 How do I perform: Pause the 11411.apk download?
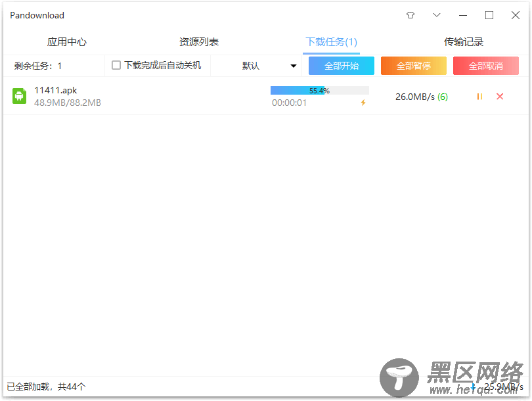tap(479, 97)
